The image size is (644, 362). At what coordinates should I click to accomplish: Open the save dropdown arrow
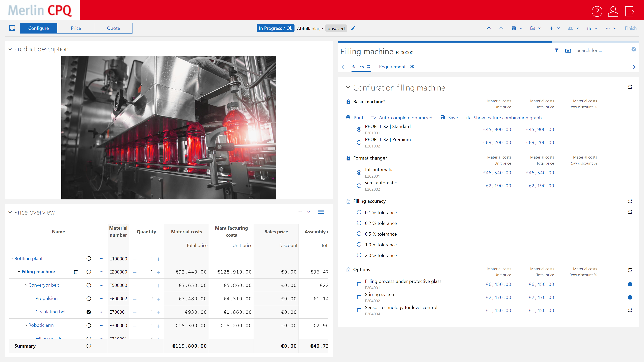tap(521, 28)
